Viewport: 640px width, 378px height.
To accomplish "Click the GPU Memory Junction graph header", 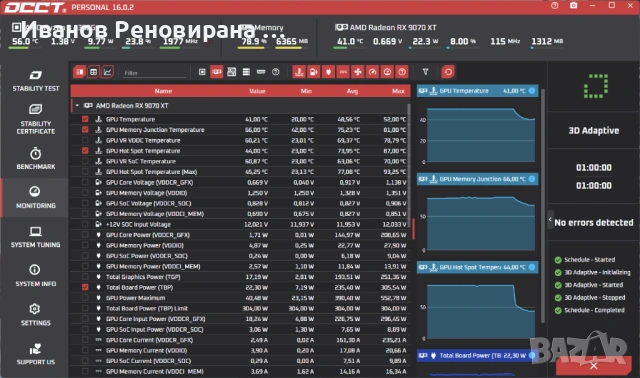I will [x=477, y=179].
